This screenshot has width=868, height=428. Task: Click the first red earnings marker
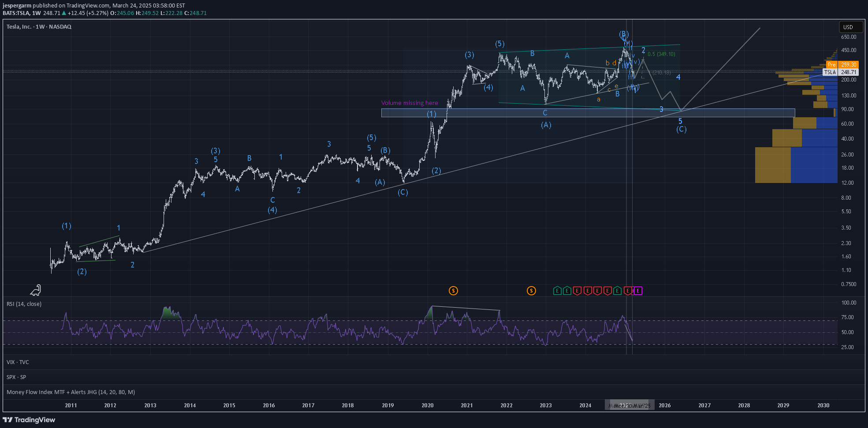tap(577, 290)
